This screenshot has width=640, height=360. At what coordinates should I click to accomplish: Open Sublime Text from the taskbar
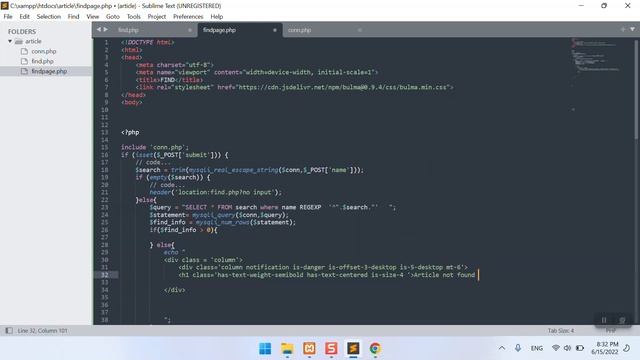[x=353, y=349]
